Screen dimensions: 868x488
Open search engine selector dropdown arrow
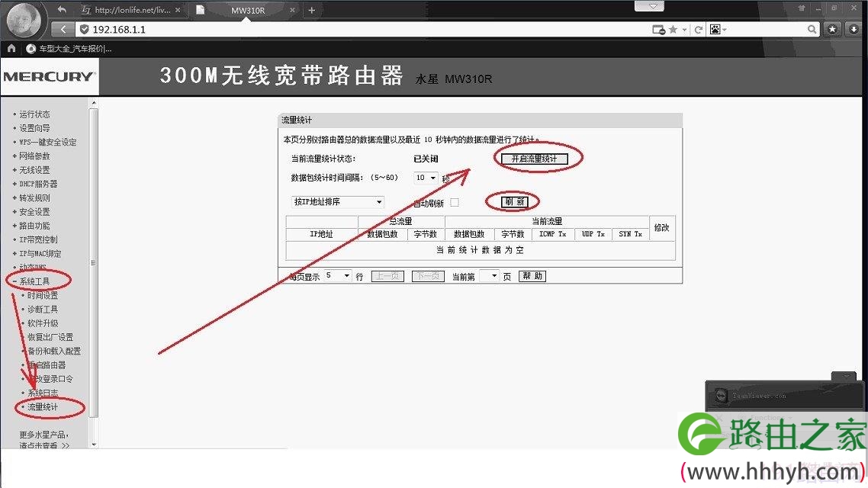tap(724, 30)
